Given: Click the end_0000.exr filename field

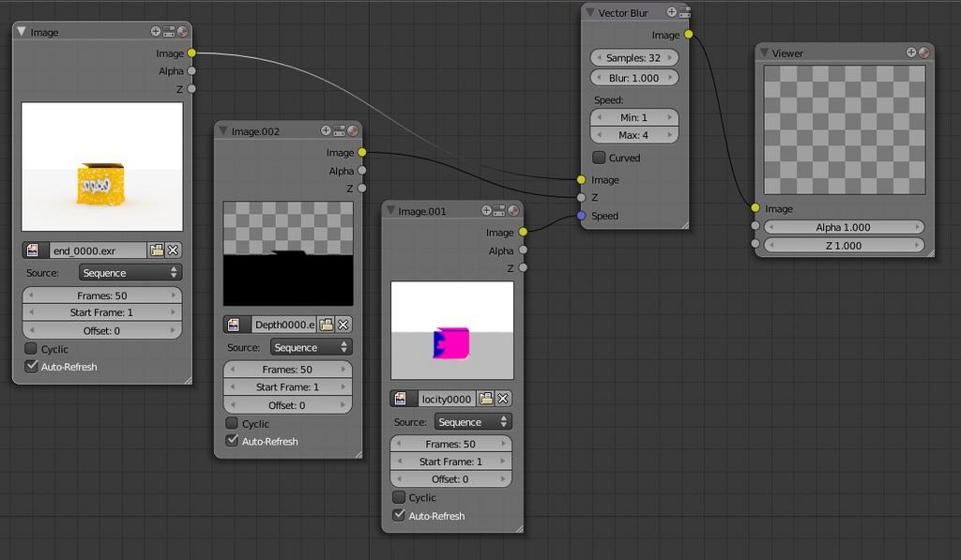Looking at the screenshot, I should pos(98,250).
